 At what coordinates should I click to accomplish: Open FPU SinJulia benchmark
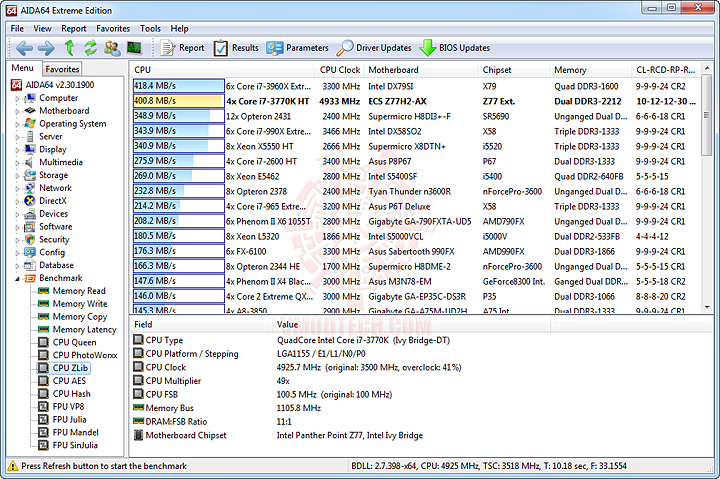click(x=75, y=445)
